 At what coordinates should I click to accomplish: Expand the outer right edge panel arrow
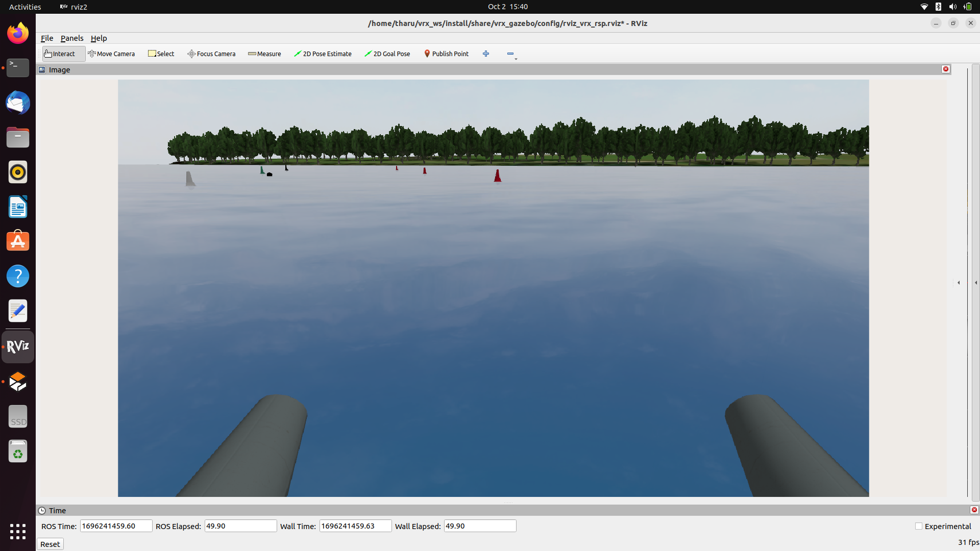(976, 283)
